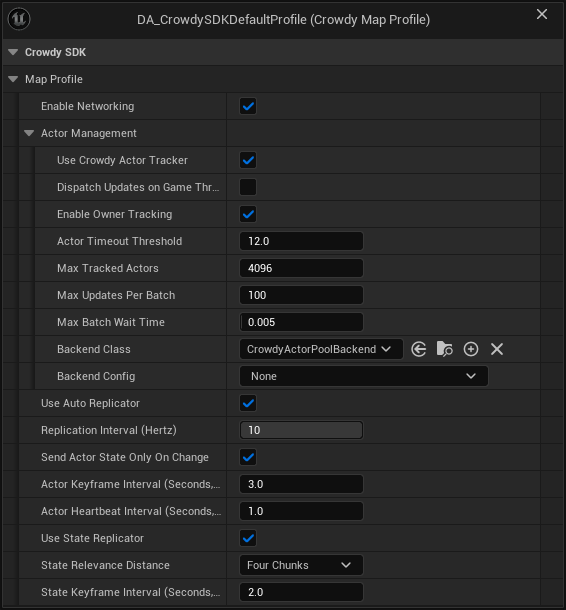Select the Backend Class property label

pyautogui.click(x=94, y=349)
